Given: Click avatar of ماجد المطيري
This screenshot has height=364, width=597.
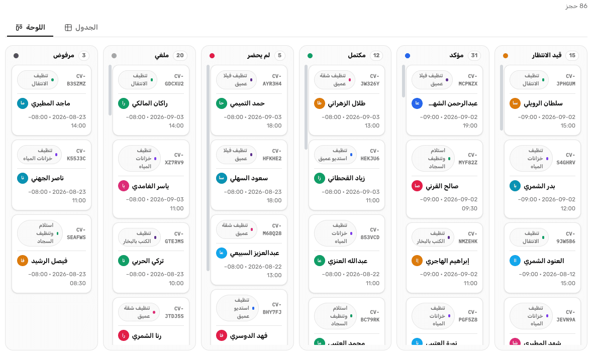Looking at the screenshot, I should 23,103.
